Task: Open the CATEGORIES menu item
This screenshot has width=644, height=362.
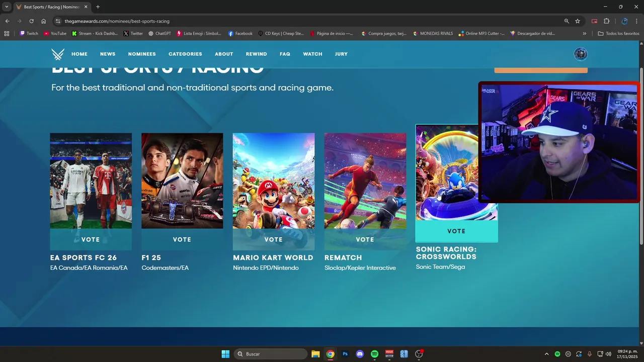Action: click(x=185, y=54)
